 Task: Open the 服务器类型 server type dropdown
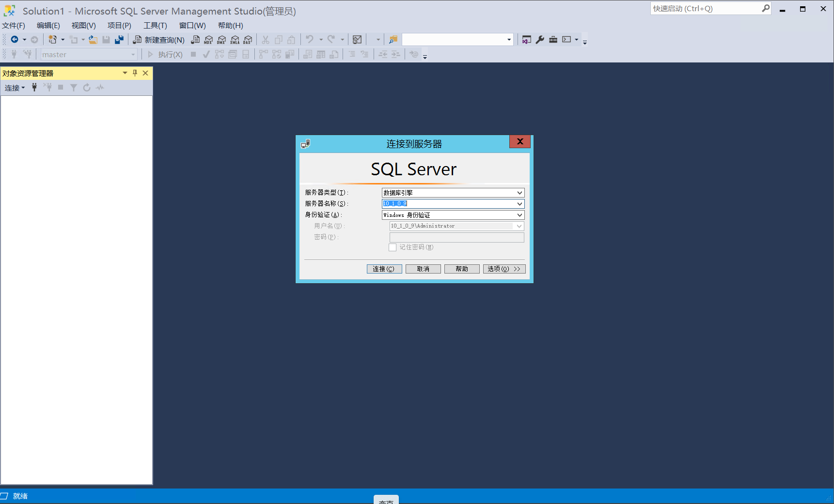coord(519,192)
